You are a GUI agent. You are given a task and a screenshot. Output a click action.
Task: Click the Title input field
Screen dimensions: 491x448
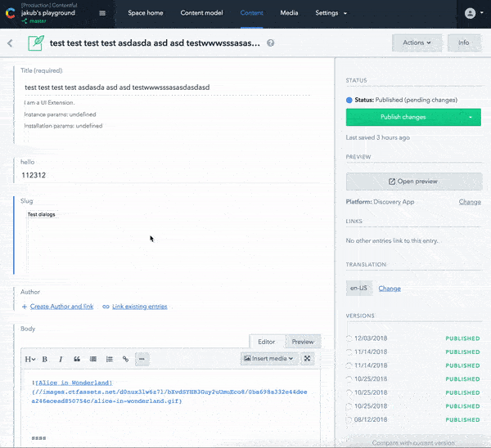[167, 87]
